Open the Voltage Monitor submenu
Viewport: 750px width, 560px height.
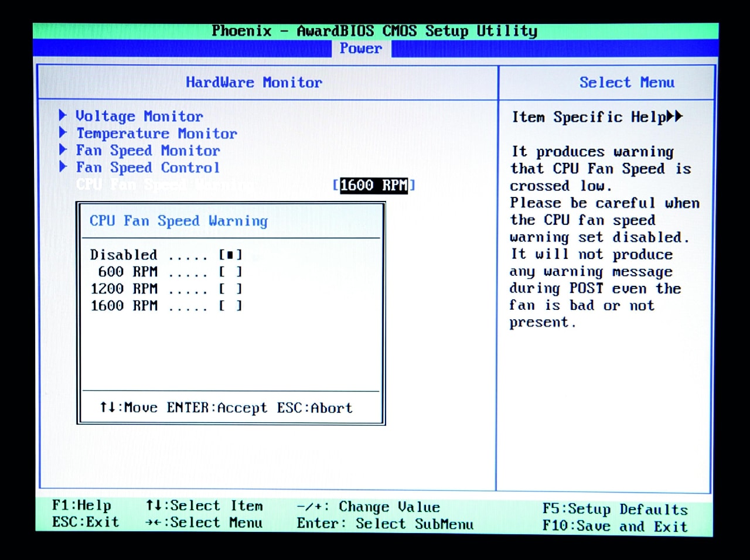pyautogui.click(x=139, y=117)
